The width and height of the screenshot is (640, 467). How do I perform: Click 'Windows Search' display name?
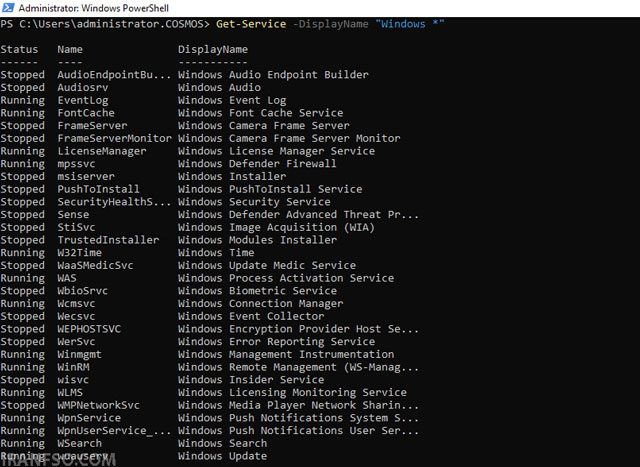(x=223, y=443)
